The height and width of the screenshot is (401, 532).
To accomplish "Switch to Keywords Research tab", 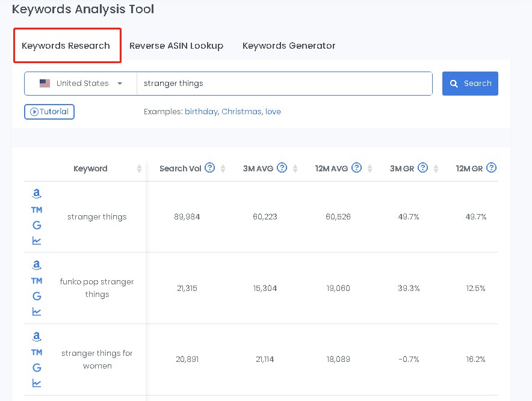I will click(66, 46).
